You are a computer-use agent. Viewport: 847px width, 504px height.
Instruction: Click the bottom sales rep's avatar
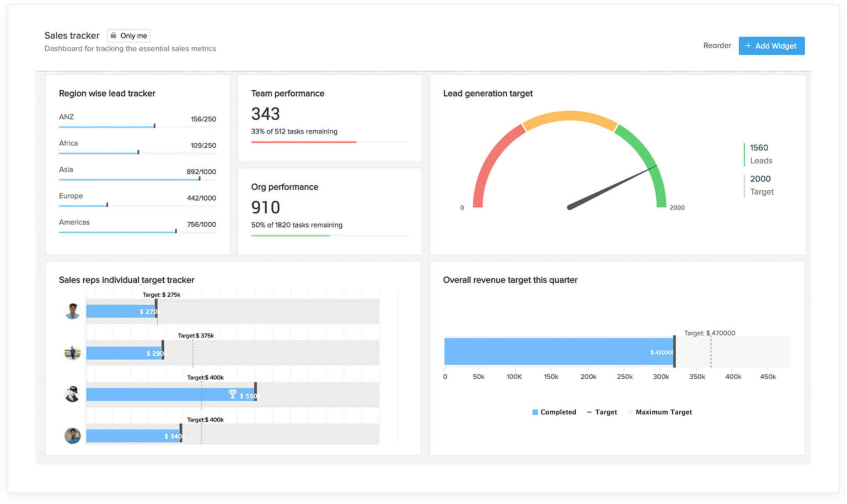[72, 436]
